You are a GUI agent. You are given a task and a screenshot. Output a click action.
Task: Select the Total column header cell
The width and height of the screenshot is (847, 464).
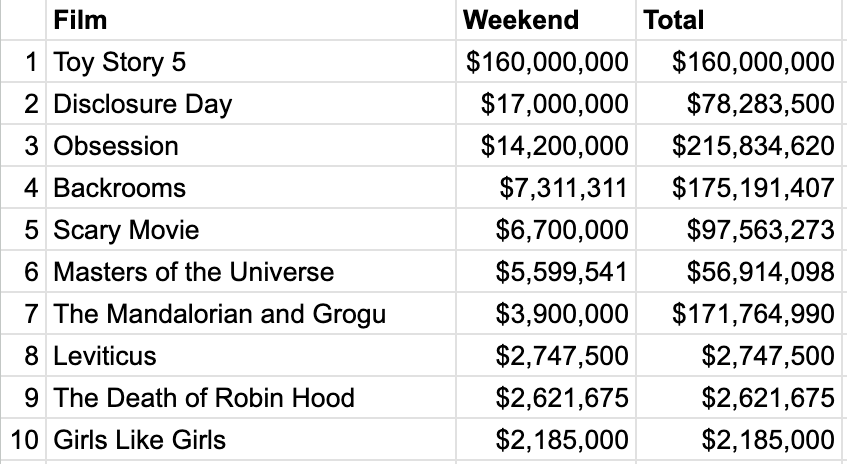click(x=739, y=20)
